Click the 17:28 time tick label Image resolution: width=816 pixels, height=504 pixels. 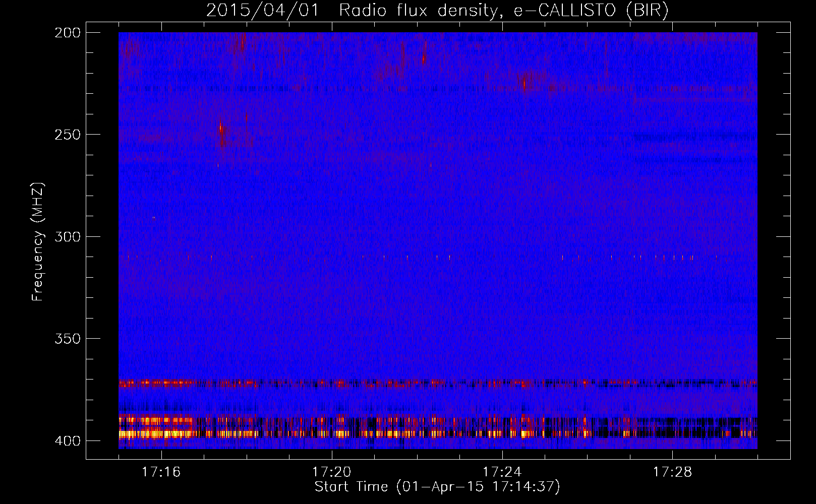tap(672, 472)
